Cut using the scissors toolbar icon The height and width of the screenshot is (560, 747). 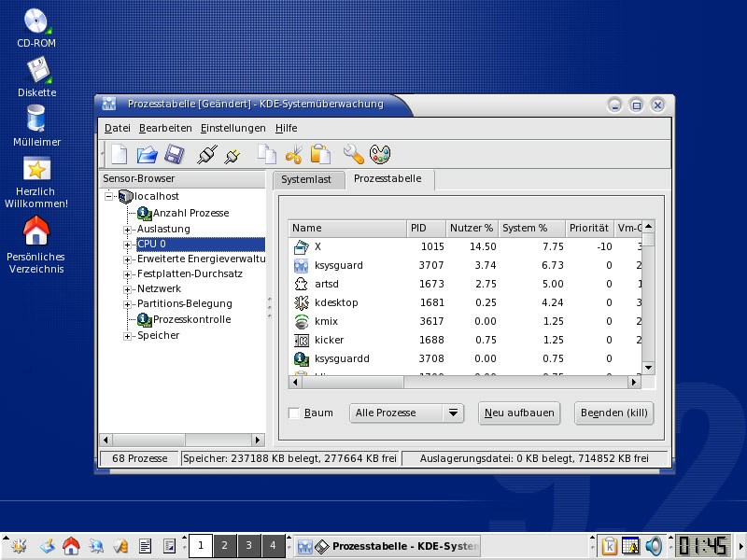coord(294,154)
